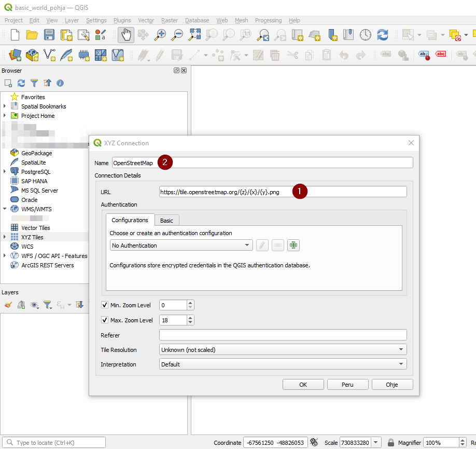The height and width of the screenshot is (449, 476).
Task: Toggle Min. Zoom Level checkbox
Action: 105,305
